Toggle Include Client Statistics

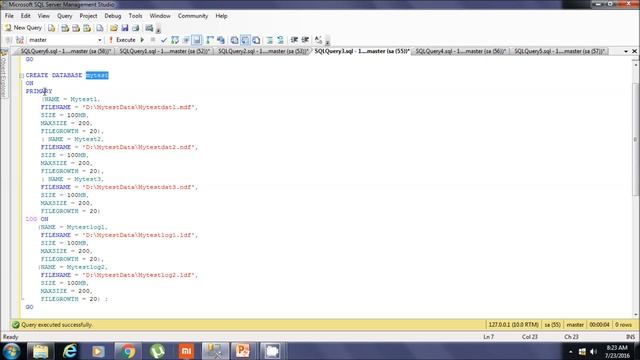(221, 40)
